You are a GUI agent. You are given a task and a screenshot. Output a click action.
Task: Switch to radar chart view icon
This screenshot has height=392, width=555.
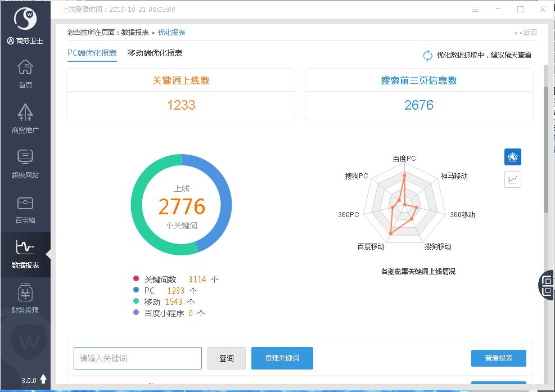click(x=512, y=157)
